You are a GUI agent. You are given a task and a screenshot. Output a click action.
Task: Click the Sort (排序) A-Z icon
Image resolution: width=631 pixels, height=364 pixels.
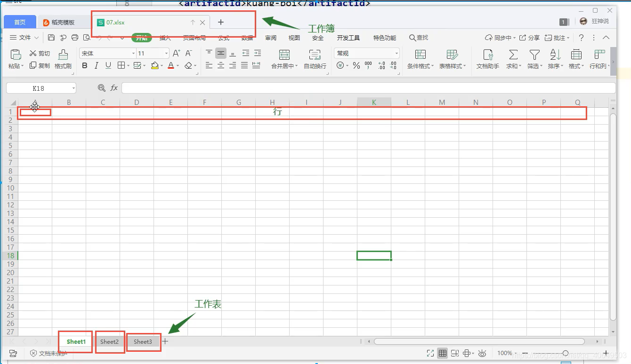[x=555, y=55]
